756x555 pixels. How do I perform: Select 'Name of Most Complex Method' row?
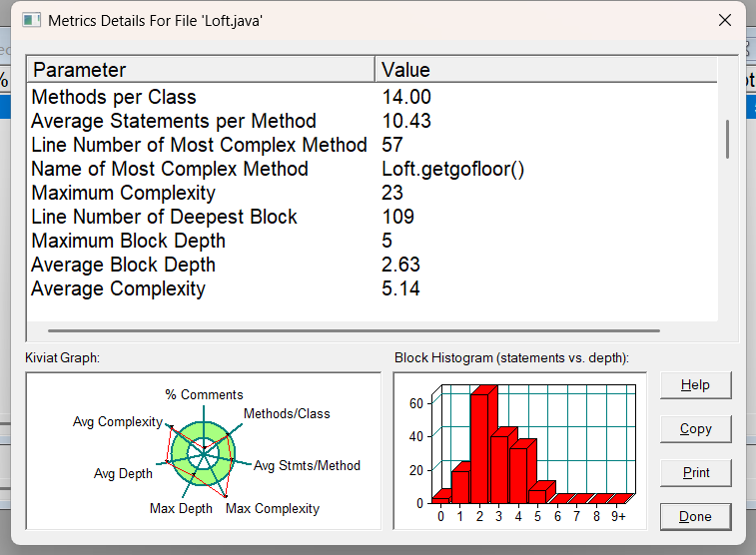pyautogui.click(x=373, y=169)
